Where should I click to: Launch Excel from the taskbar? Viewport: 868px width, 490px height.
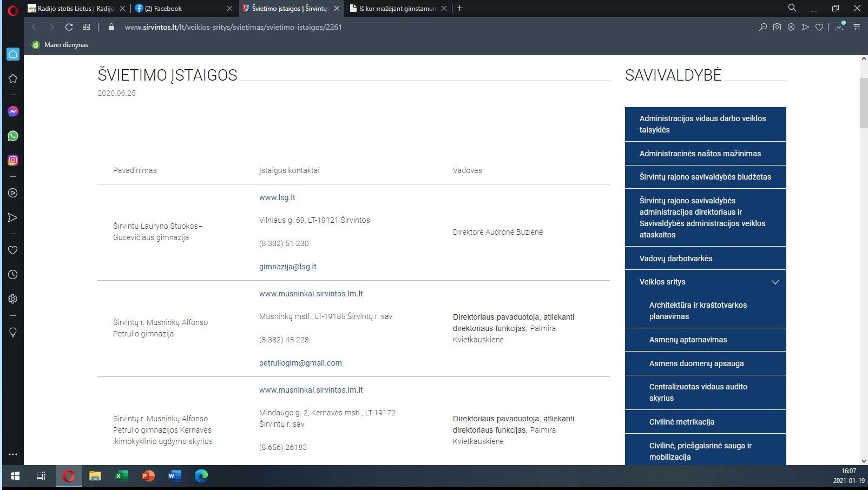[x=121, y=476]
